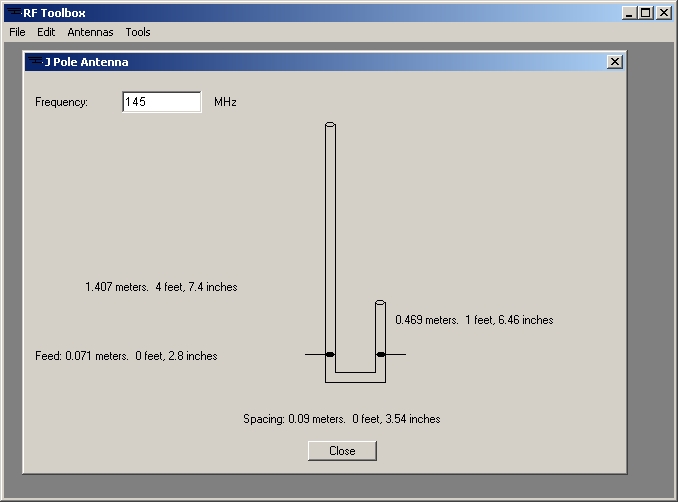Open the Edit menu
This screenshot has width=678, height=502.
(x=46, y=32)
